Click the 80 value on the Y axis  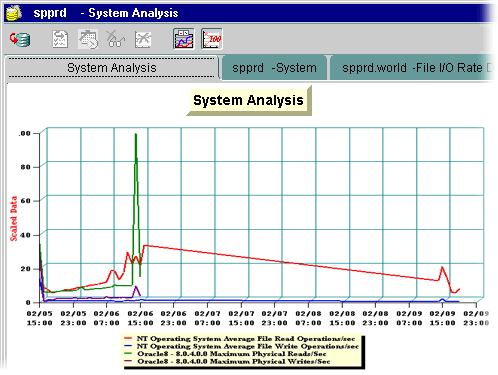[25, 167]
